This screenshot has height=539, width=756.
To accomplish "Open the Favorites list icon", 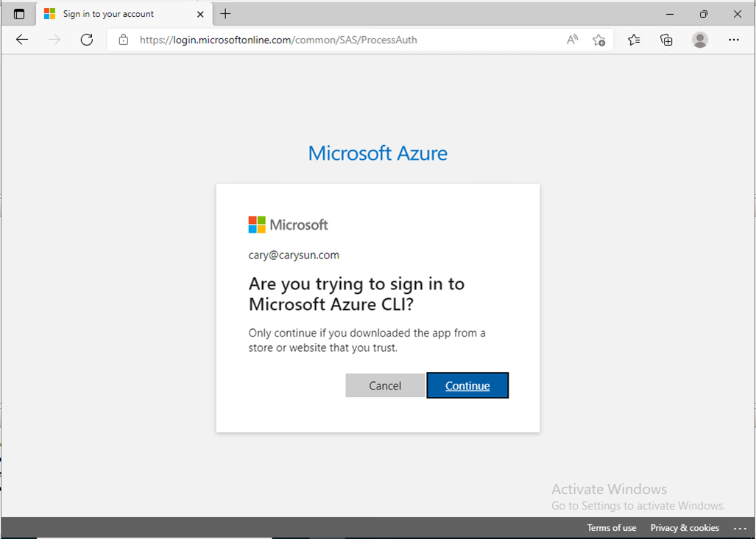I will pos(634,40).
